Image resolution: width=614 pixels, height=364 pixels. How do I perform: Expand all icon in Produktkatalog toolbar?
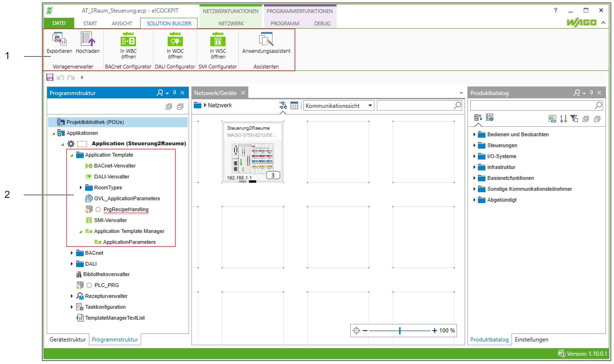point(586,119)
